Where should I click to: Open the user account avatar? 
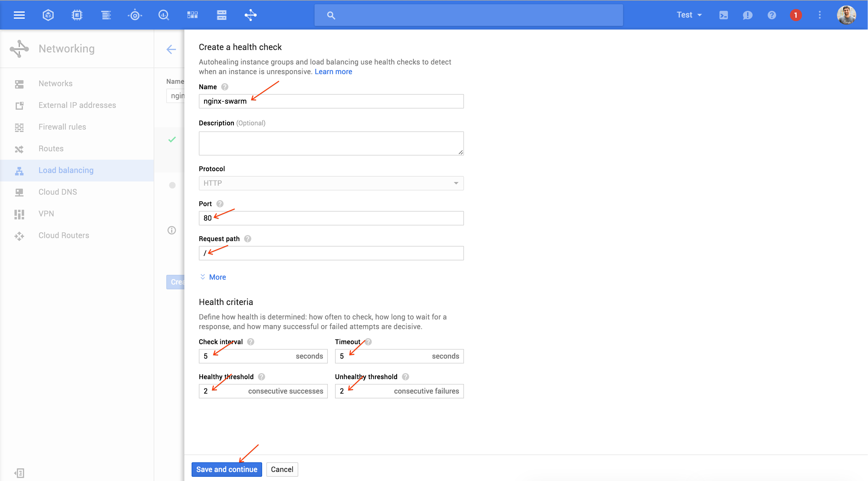coord(846,15)
